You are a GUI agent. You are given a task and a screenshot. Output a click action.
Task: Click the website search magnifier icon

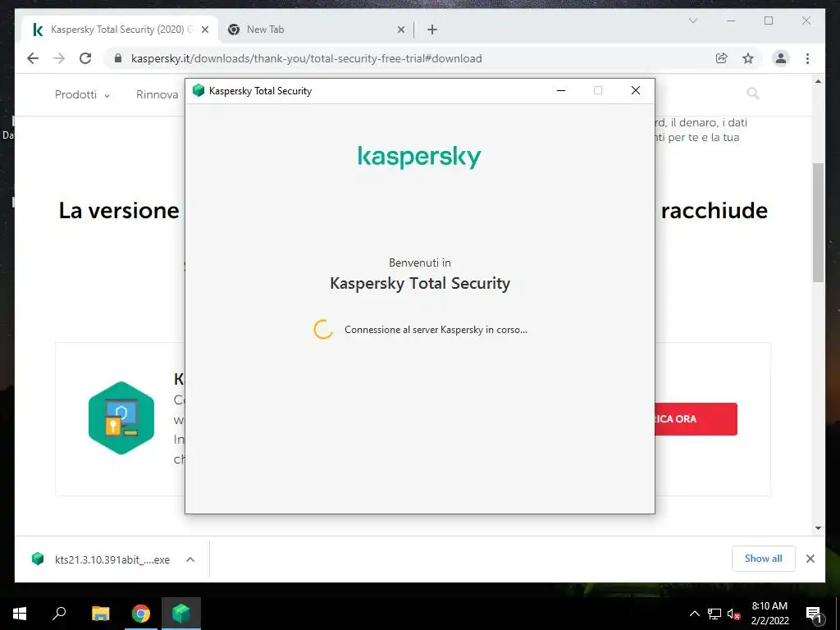tap(753, 94)
